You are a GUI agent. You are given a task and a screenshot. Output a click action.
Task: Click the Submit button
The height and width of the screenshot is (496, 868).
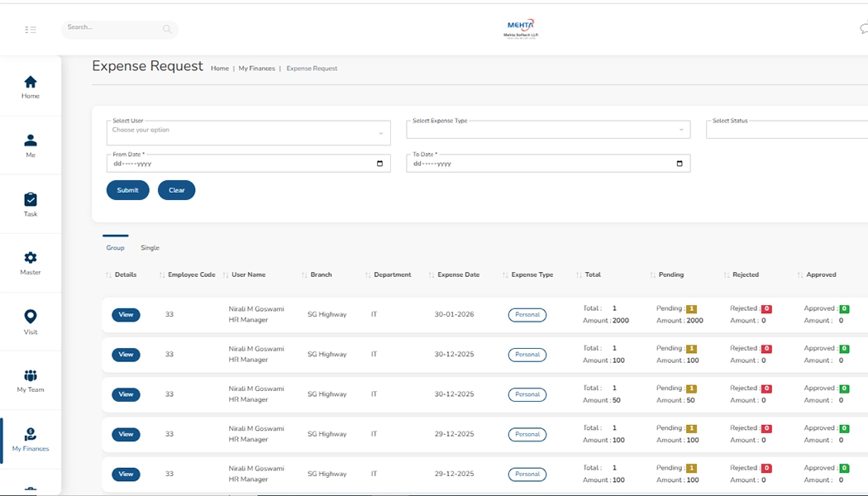pos(128,190)
